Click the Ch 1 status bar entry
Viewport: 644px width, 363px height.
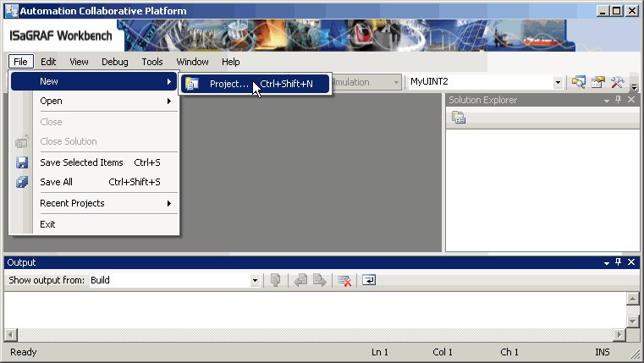tap(509, 352)
